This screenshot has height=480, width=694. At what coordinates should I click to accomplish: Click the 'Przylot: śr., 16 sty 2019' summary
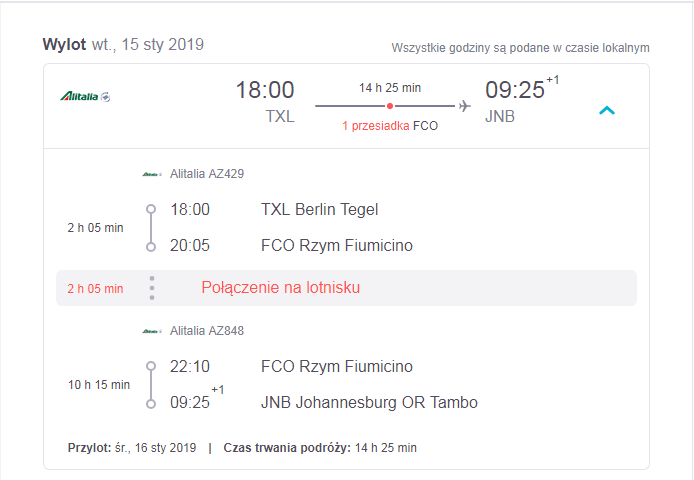pyautogui.click(x=132, y=448)
